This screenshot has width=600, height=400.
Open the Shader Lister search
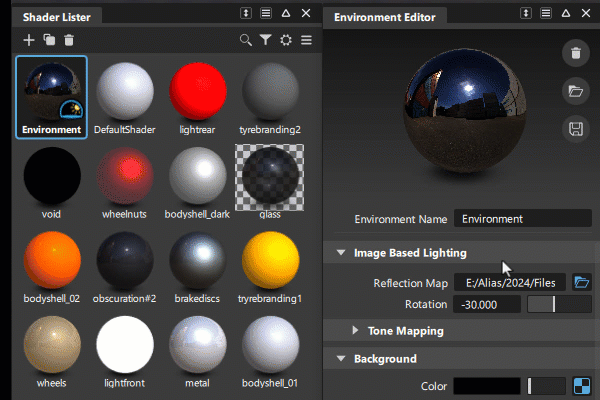click(x=246, y=40)
